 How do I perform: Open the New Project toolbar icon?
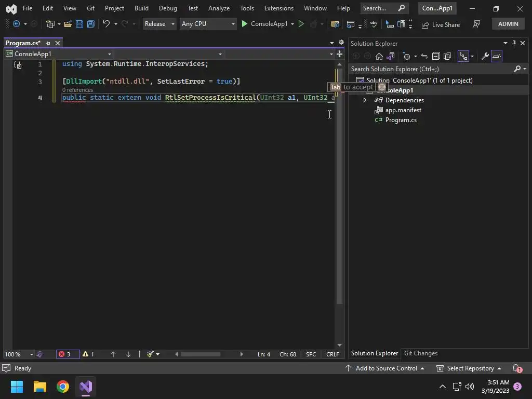pos(50,24)
